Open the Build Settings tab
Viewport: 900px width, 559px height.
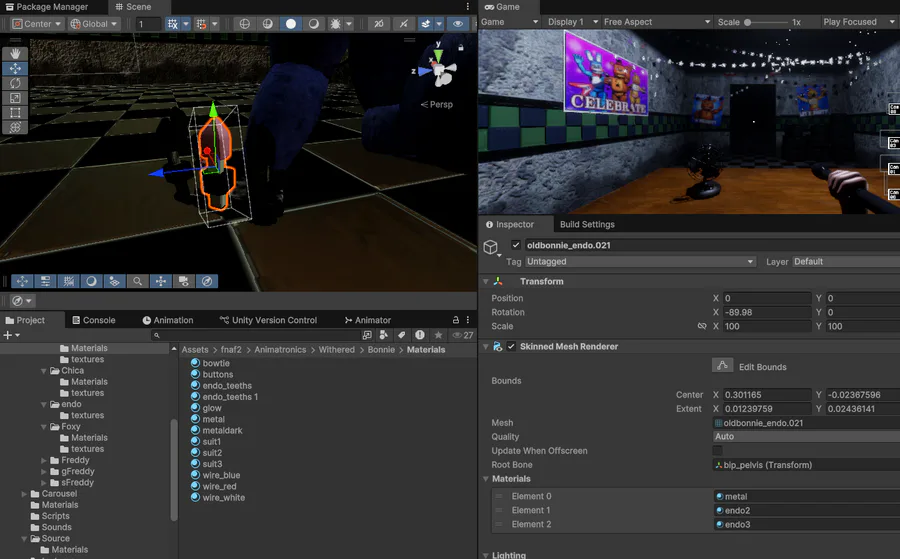(x=587, y=224)
